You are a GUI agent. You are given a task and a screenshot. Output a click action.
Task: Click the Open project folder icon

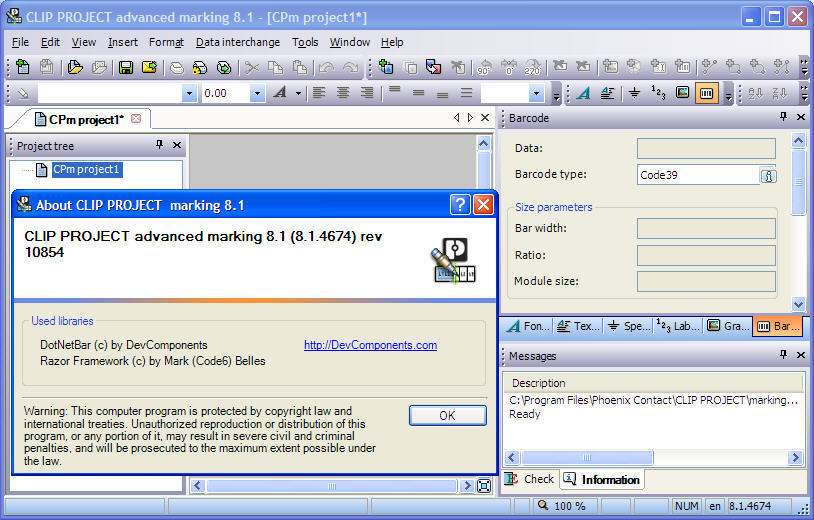(75, 67)
